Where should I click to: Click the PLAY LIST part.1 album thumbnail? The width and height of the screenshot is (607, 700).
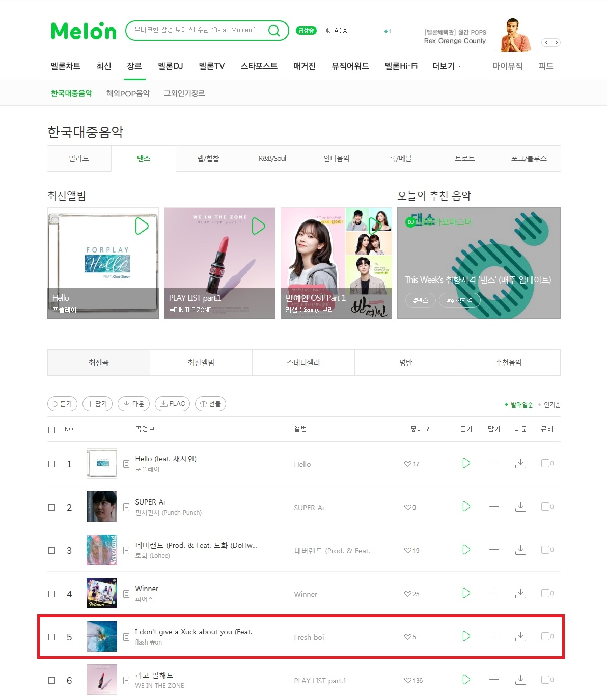click(219, 263)
